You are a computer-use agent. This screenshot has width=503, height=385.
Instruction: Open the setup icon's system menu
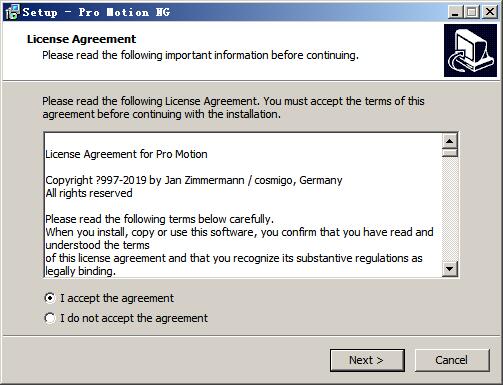pos(12,12)
